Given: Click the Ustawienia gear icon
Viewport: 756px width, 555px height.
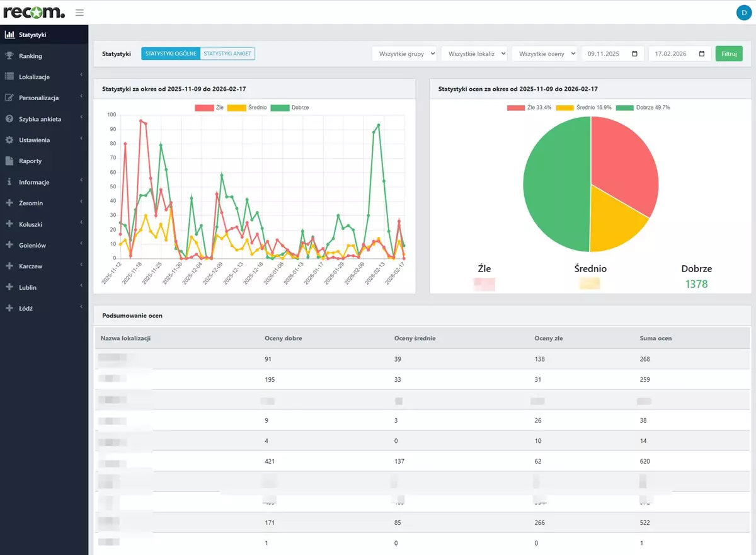Looking at the screenshot, I should tap(9, 140).
